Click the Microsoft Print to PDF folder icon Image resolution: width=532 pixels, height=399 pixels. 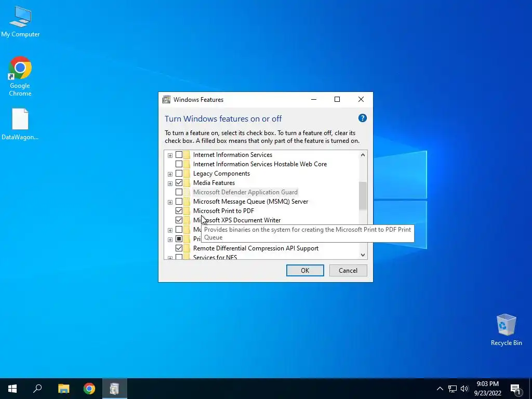pyautogui.click(x=187, y=211)
